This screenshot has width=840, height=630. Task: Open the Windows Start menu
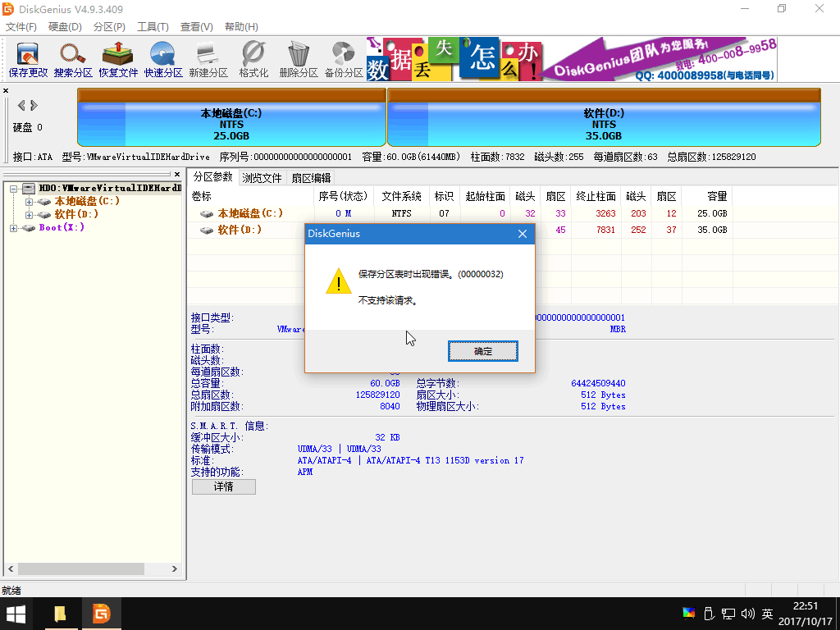point(16,614)
